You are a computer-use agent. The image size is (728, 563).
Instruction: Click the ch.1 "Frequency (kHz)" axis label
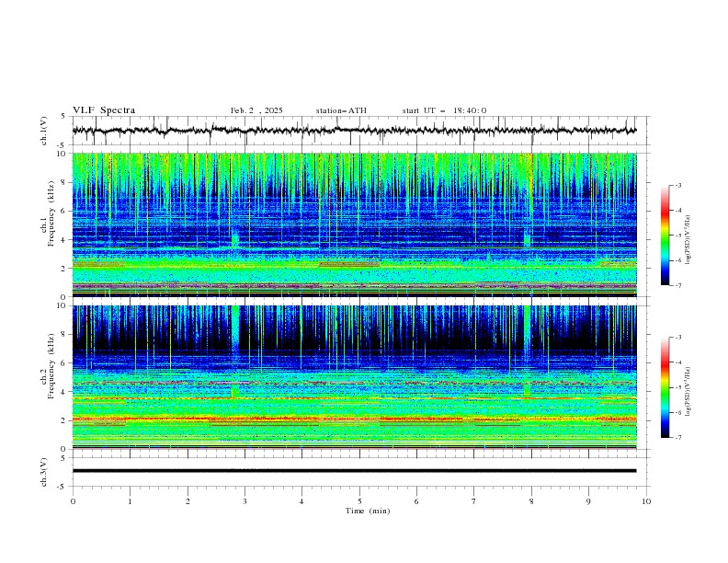(x=51, y=213)
